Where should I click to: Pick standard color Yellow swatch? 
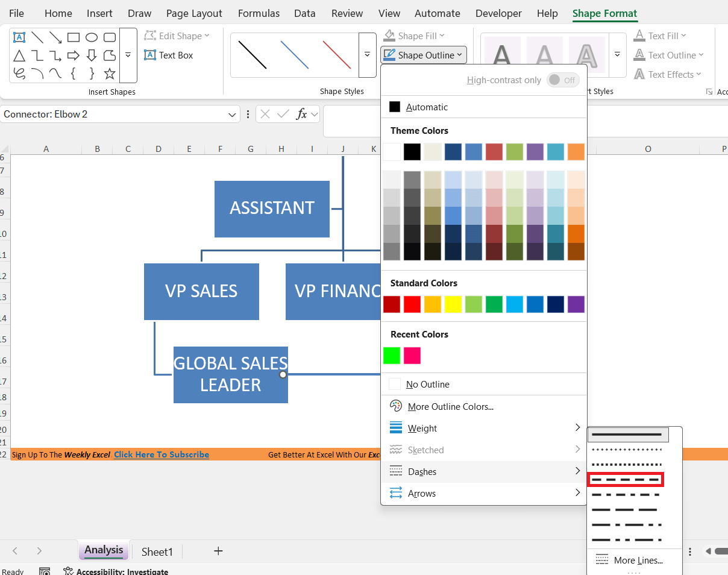(453, 304)
